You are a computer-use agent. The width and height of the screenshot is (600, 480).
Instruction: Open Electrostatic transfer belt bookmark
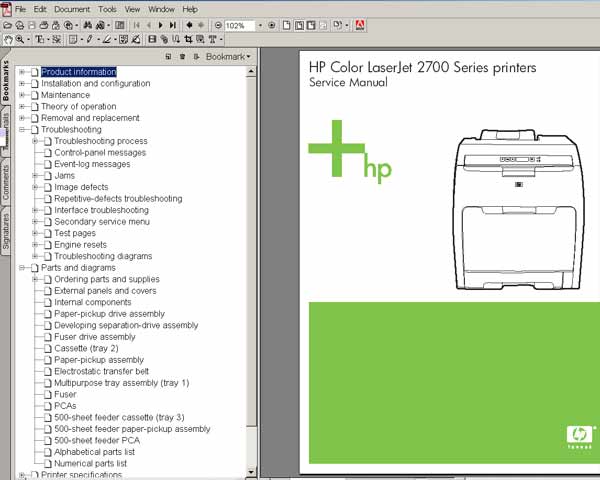pos(101,371)
